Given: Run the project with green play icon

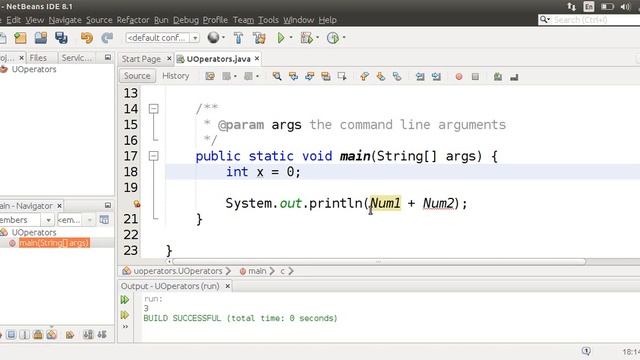Looking at the screenshot, I should pyautogui.click(x=281, y=38).
